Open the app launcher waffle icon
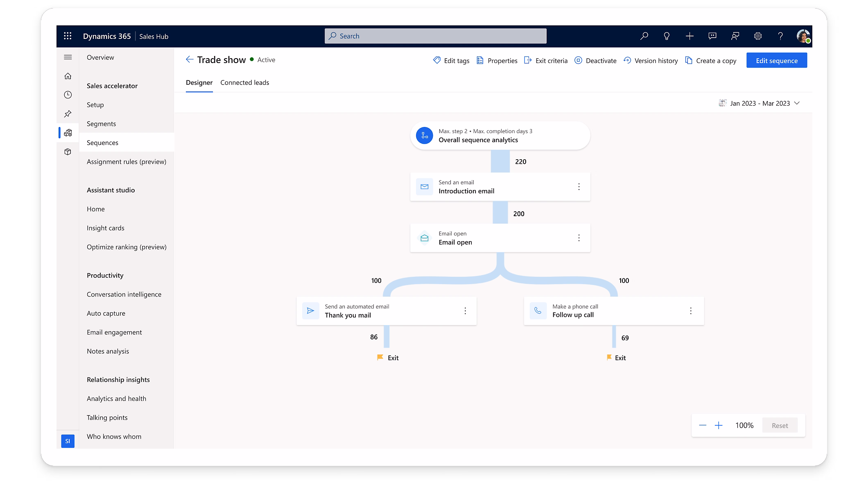This screenshot has width=868, height=488. (68, 36)
